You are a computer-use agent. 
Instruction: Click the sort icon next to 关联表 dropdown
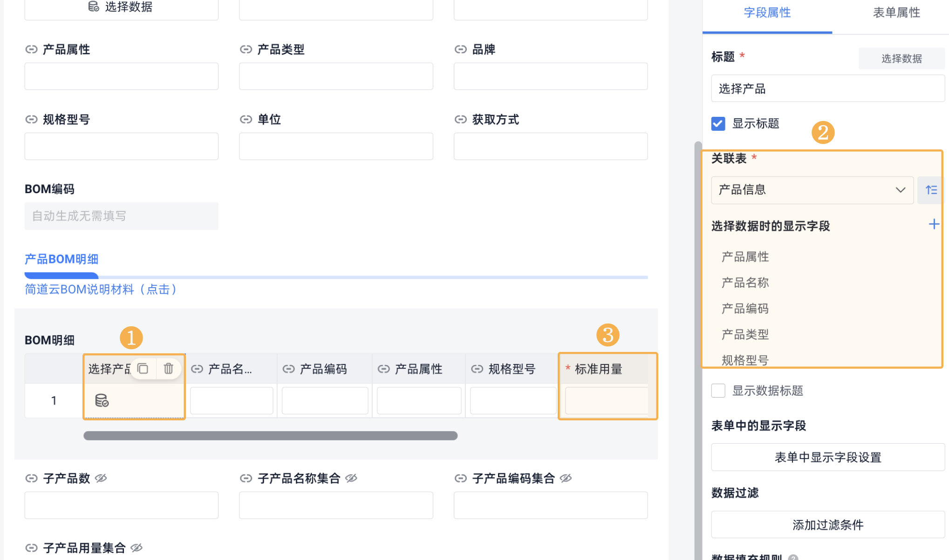pos(931,190)
